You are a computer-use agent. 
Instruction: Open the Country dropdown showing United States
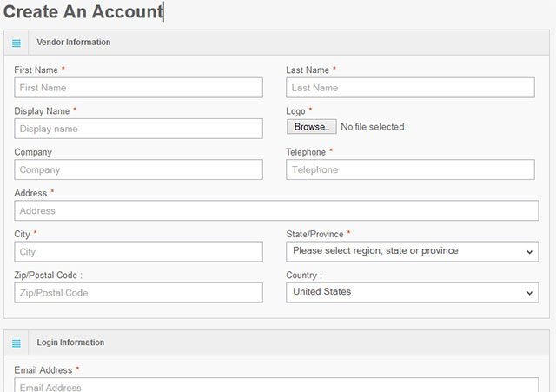coord(413,293)
